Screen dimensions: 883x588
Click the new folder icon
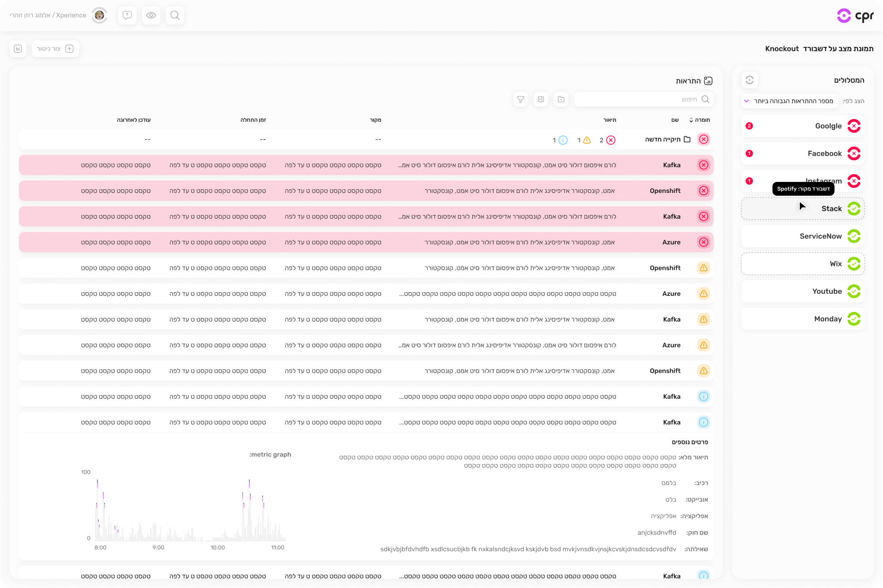coord(561,99)
